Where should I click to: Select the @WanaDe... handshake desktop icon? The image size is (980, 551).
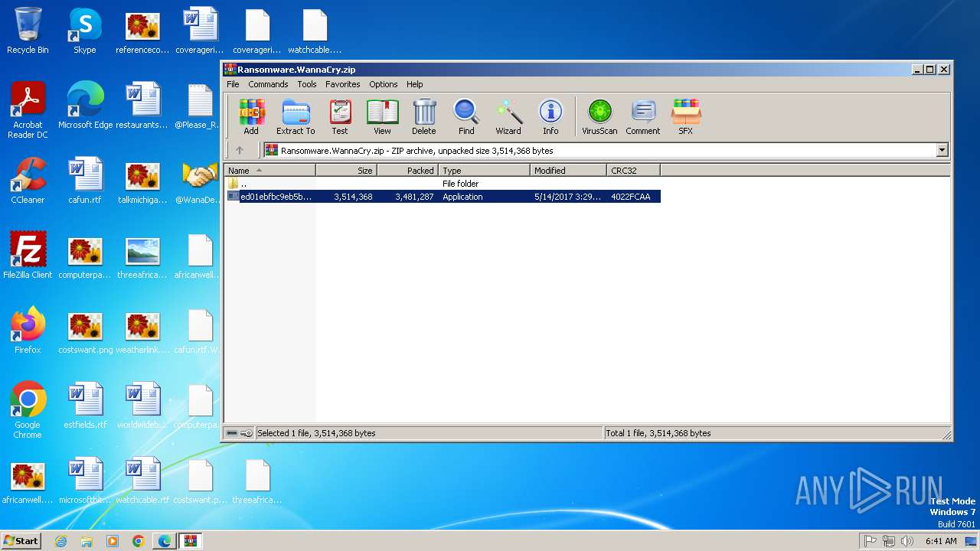point(200,181)
